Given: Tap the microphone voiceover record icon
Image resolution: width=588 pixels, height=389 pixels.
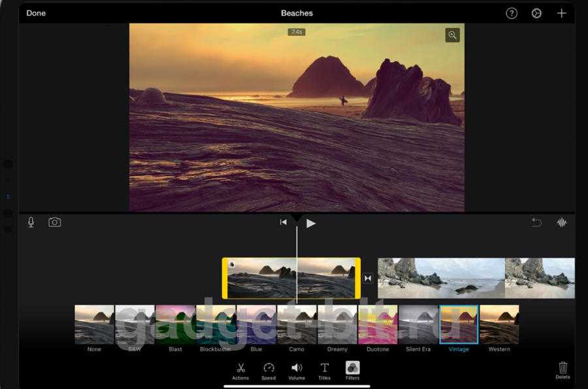Looking at the screenshot, I should click(31, 222).
